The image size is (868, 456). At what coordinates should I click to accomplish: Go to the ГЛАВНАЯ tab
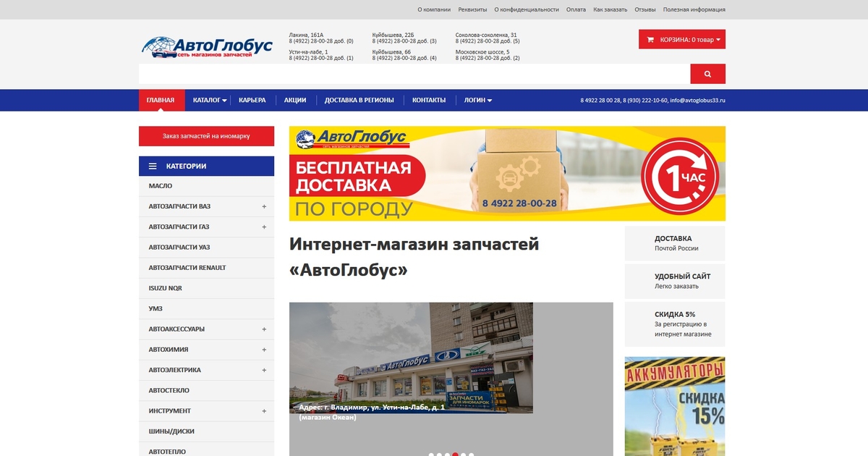161,100
